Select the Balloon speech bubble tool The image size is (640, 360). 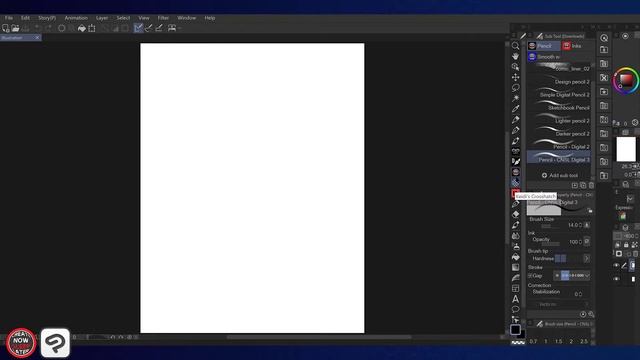[x=516, y=309]
